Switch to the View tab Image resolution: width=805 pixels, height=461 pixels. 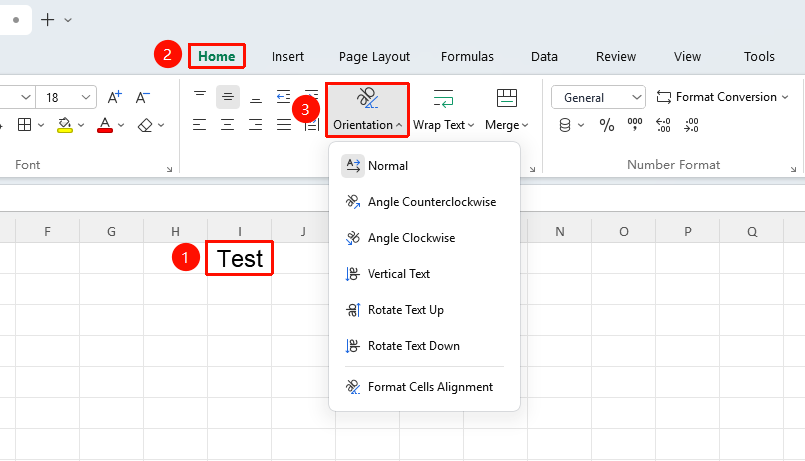coord(687,56)
